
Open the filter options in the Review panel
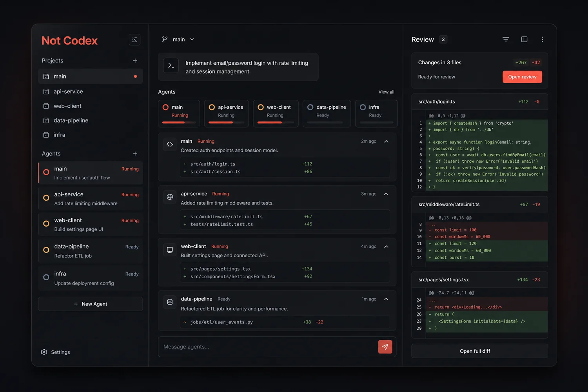[x=506, y=39]
